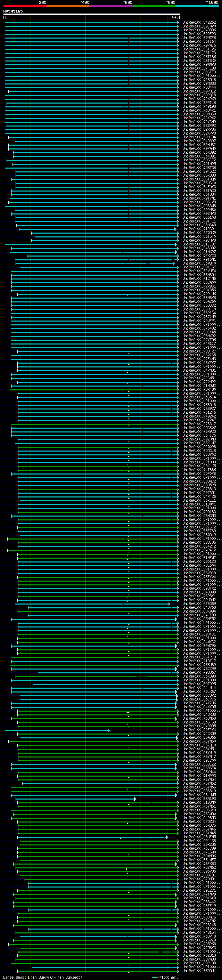Open hit UniRef100_Q42262
Screen dimensions: 222x980
199,23
